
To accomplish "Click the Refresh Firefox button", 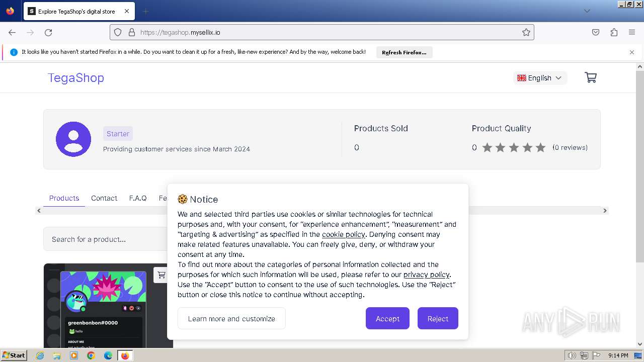I will click(x=404, y=52).
